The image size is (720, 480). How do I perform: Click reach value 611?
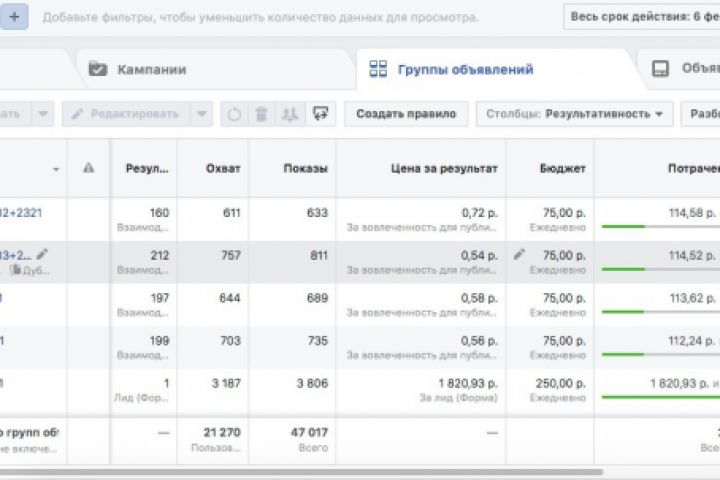pos(231,213)
